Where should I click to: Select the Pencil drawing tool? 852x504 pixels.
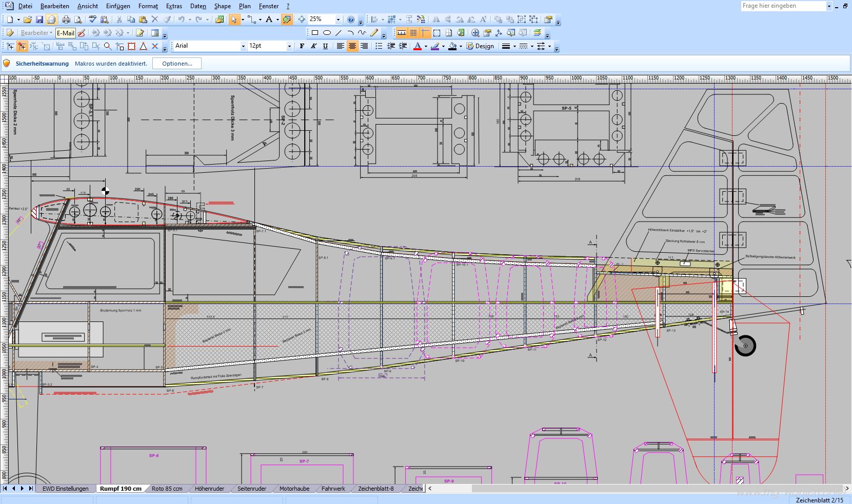coord(374,33)
